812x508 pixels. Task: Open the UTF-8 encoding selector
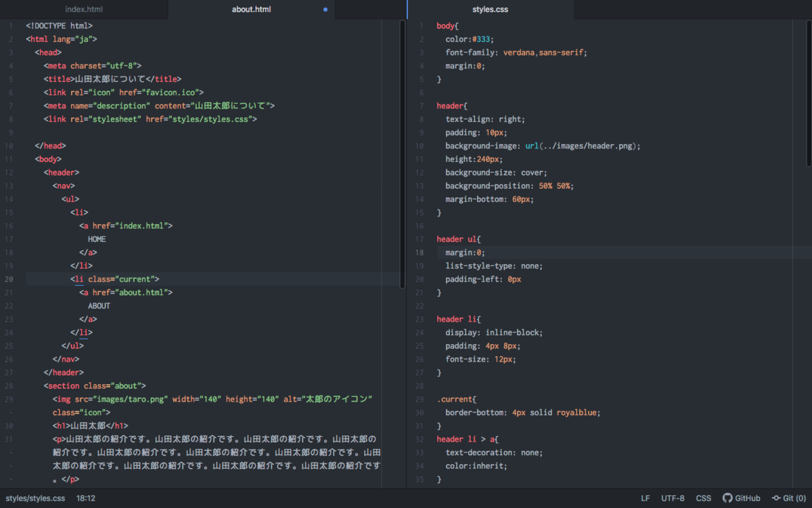[x=673, y=498]
